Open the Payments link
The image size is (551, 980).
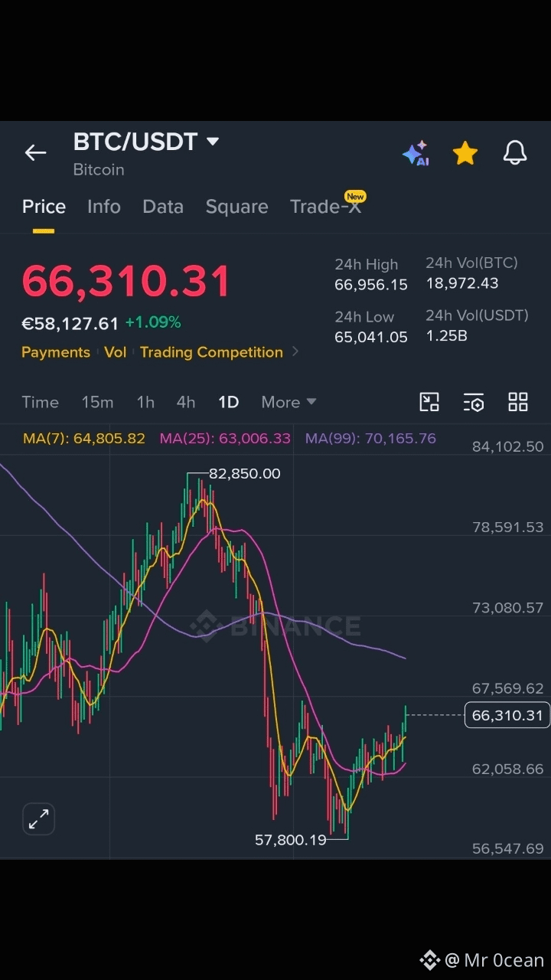tap(56, 352)
